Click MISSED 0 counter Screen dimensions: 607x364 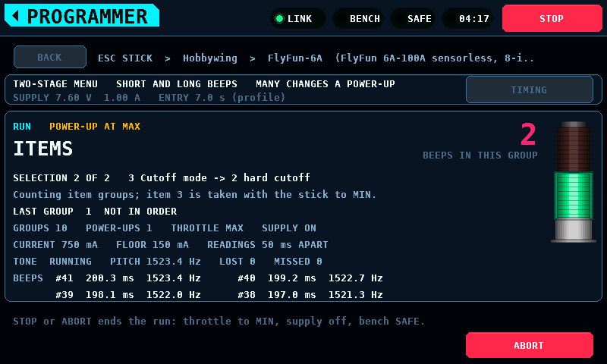[x=298, y=261]
